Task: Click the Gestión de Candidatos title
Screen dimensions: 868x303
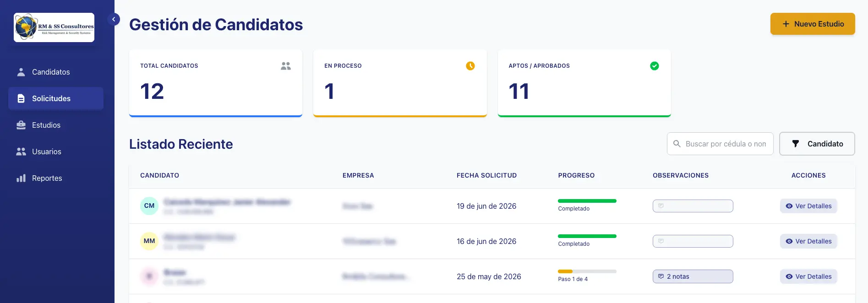Action: 216,25
